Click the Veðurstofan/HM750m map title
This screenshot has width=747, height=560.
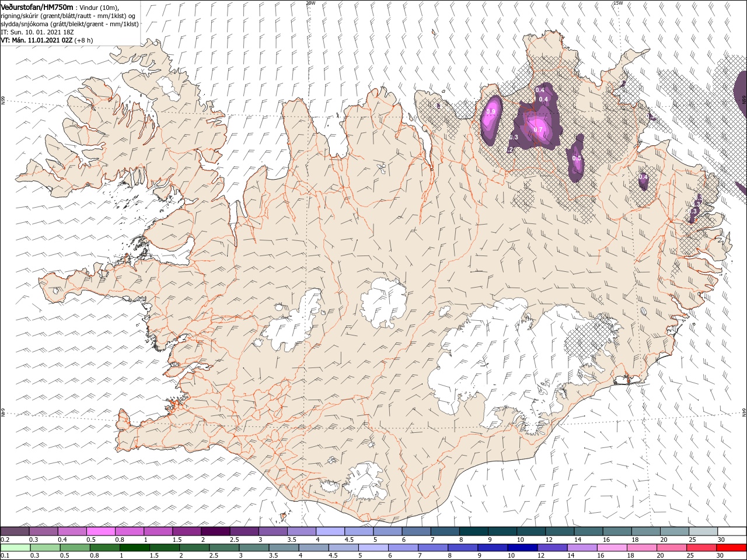37,6
